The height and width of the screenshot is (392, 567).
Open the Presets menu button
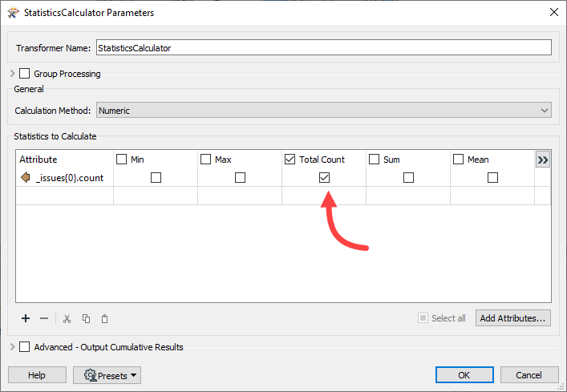click(x=107, y=375)
